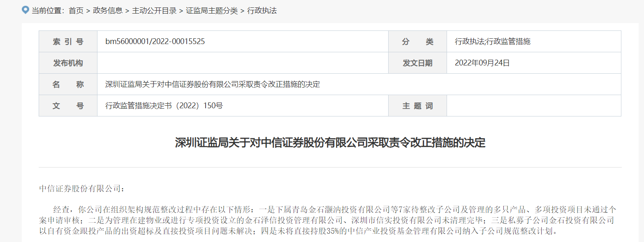This screenshot has height=242, width=644.
Task: Click the 文号 header cell
Action: coord(68,106)
